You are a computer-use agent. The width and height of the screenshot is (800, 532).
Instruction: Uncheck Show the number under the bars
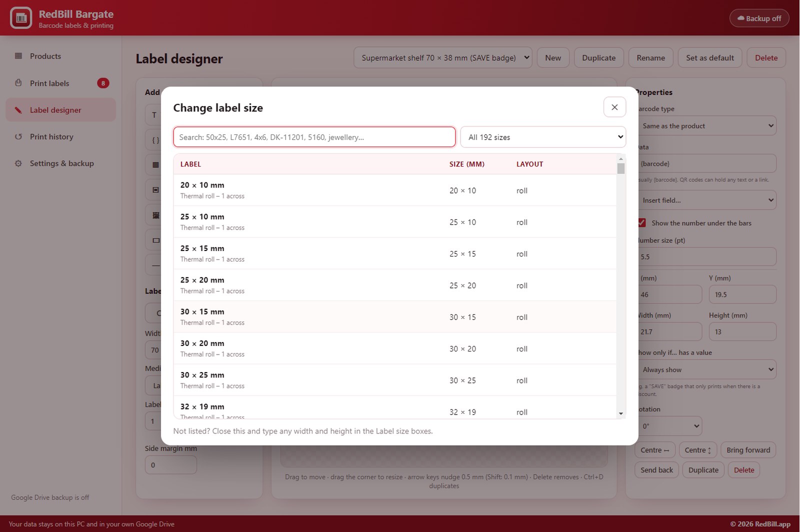(x=642, y=222)
